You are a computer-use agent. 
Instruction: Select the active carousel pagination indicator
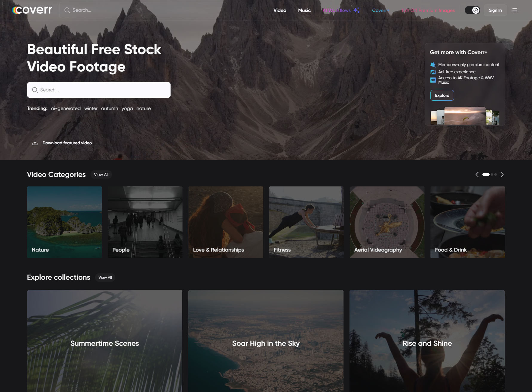click(x=486, y=174)
